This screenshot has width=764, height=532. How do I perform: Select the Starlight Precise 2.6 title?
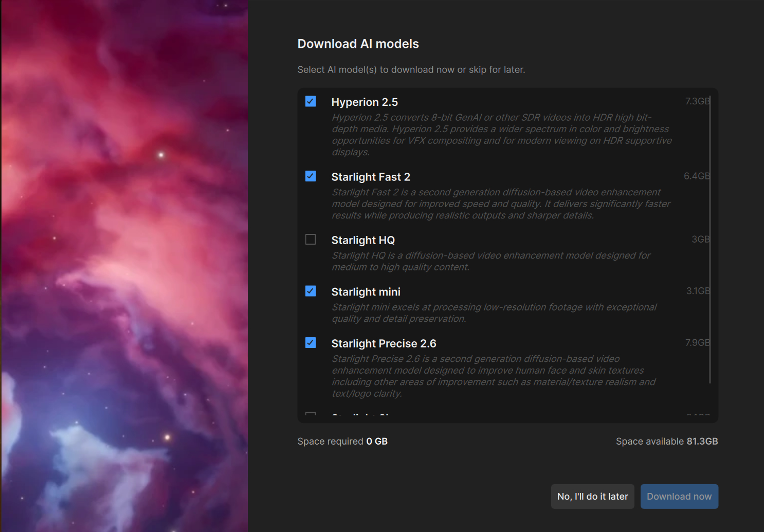tap(384, 343)
